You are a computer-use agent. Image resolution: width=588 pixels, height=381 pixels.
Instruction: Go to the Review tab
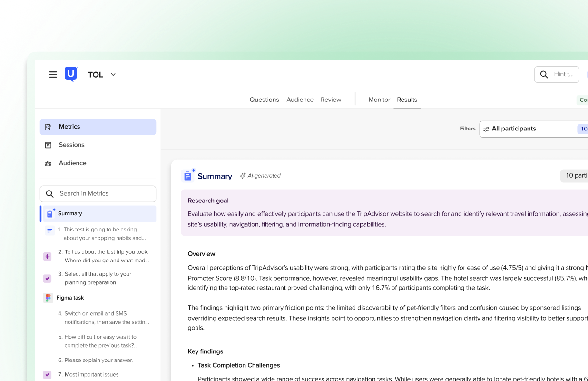331,100
